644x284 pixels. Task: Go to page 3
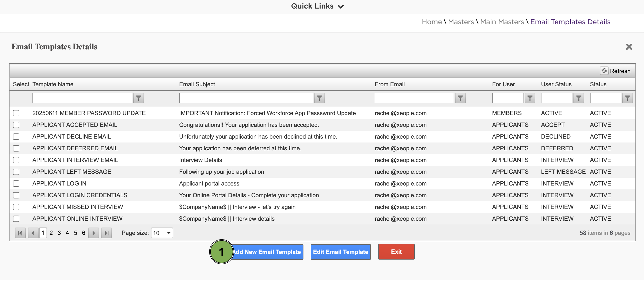click(x=59, y=233)
